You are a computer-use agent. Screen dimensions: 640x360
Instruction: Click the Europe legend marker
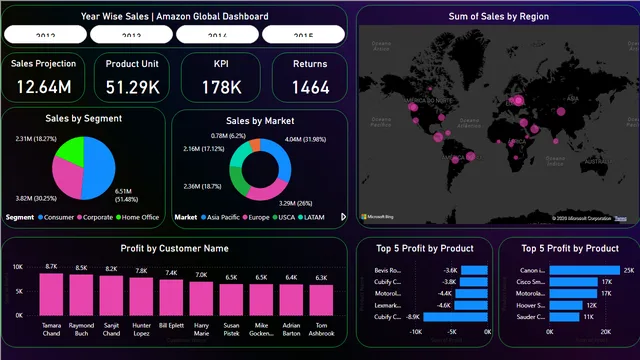point(245,218)
